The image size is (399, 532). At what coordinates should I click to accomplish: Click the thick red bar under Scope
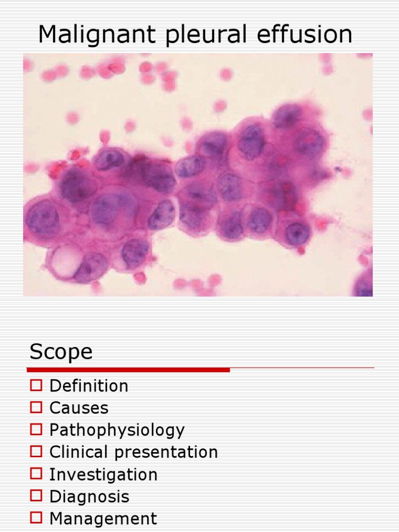click(128, 370)
